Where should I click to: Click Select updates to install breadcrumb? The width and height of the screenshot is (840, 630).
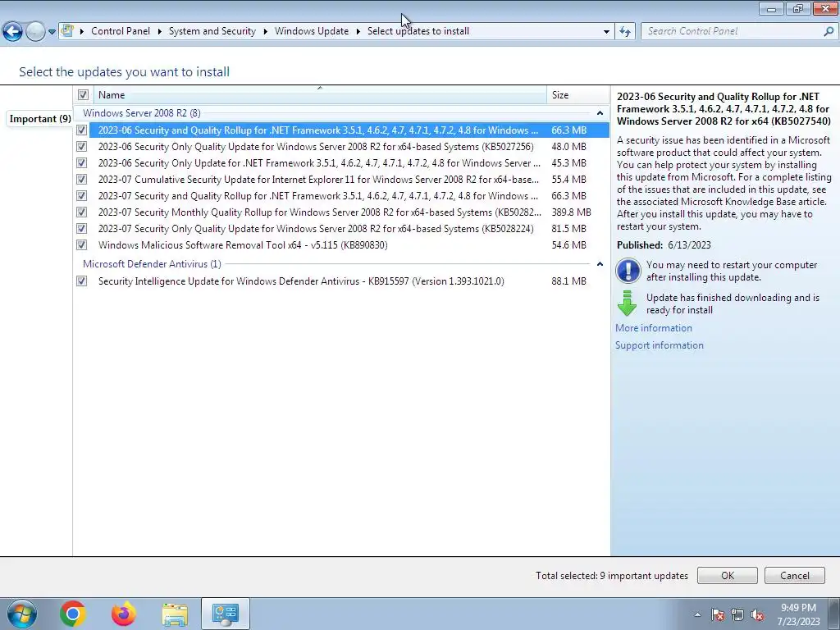coord(418,31)
